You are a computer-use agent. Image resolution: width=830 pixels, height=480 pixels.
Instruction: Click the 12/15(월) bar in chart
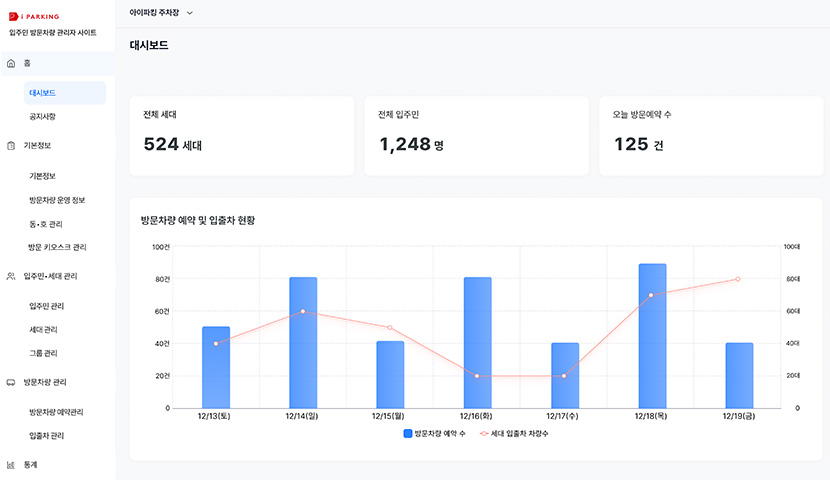click(390, 375)
